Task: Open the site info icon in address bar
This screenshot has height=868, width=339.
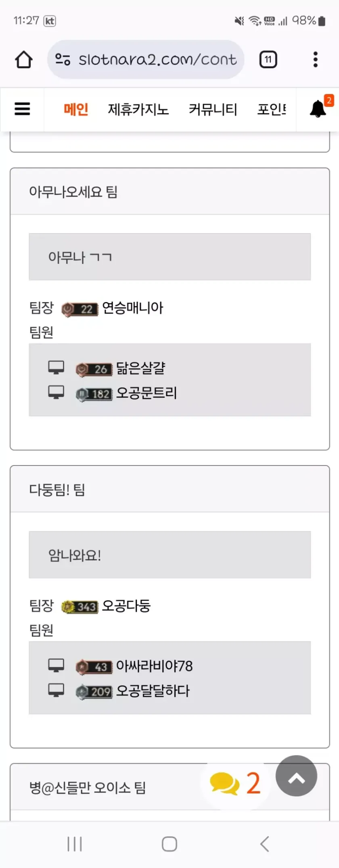Action: pos(63,60)
